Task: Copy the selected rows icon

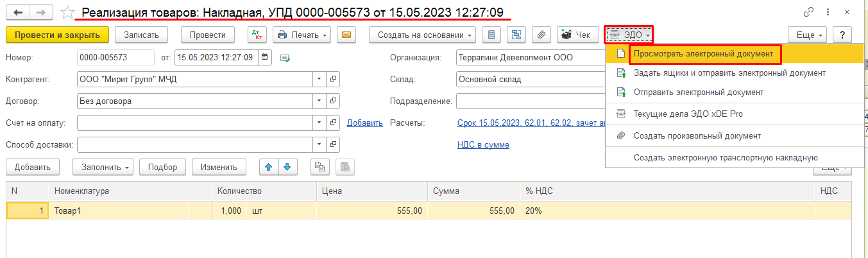Action: pyautogui.click(x=320, y=167)
